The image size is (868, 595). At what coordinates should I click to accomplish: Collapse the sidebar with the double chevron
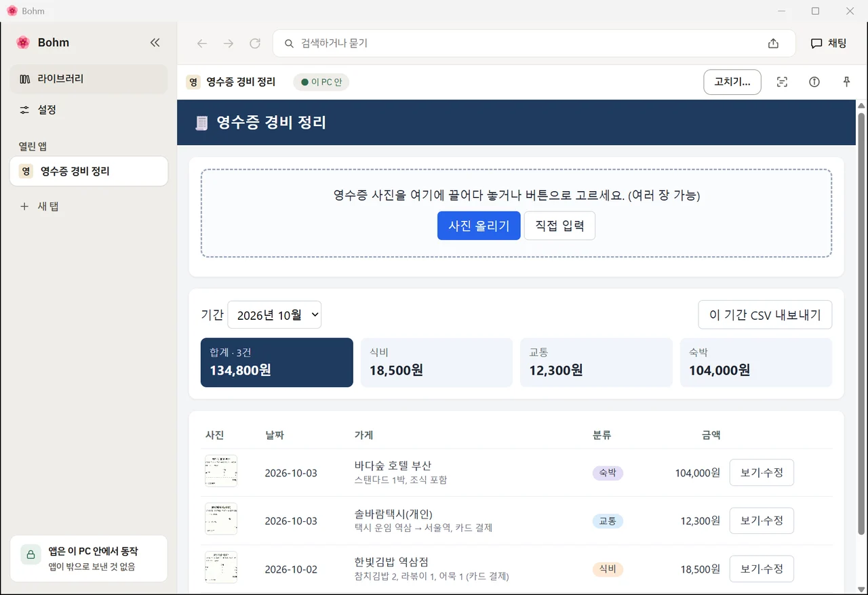click(155, 43)
